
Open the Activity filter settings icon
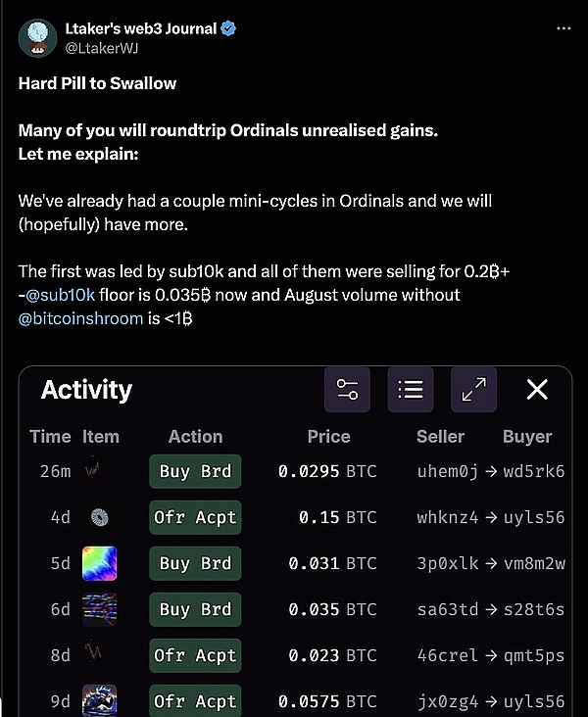(x=347, y=390)
